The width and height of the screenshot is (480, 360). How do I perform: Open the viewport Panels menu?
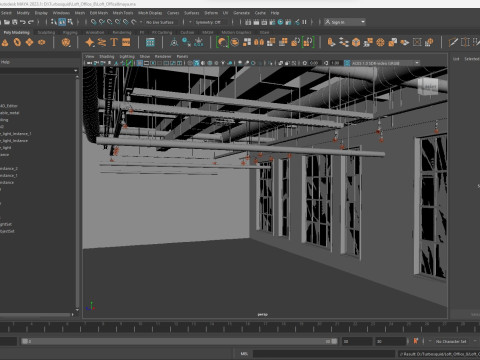tap(182, 56)
